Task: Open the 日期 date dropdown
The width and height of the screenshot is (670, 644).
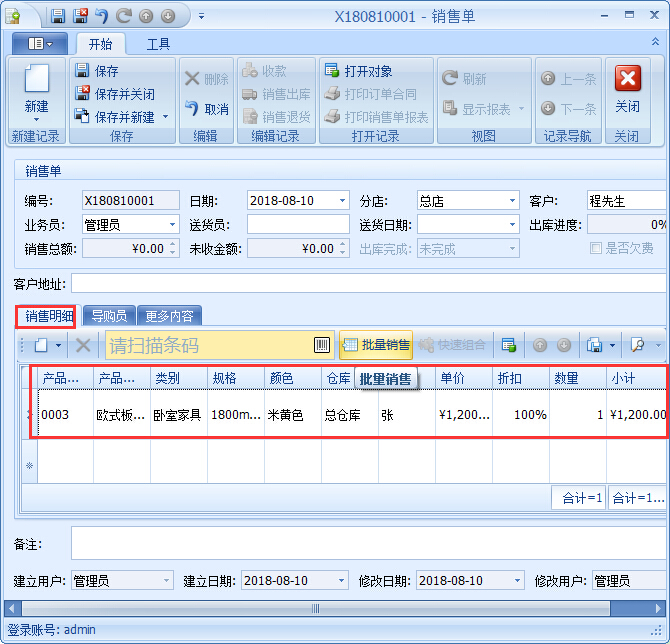Action: (343, 201)
